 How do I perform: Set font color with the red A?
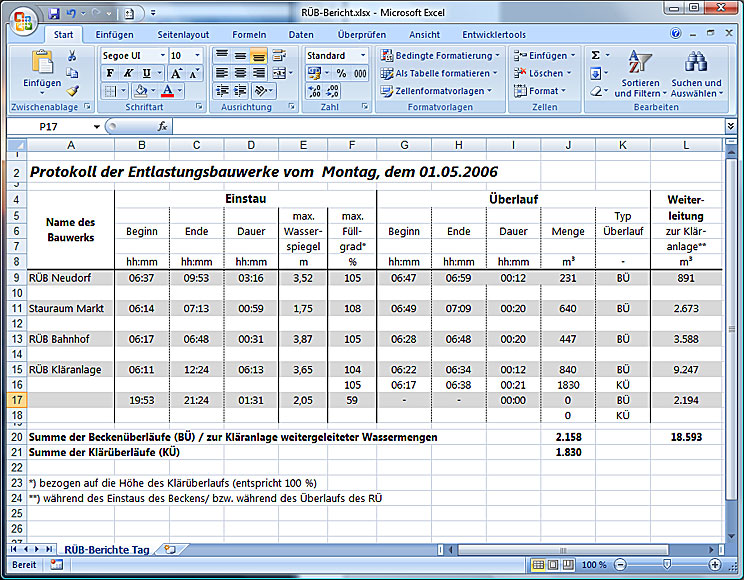(167, 91)
